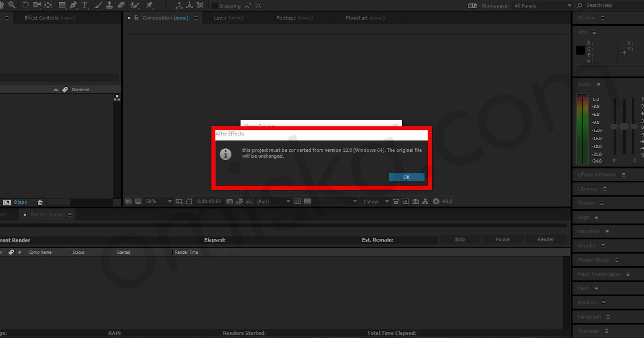Click the composition flowchart icon in viewer footer

425,201
